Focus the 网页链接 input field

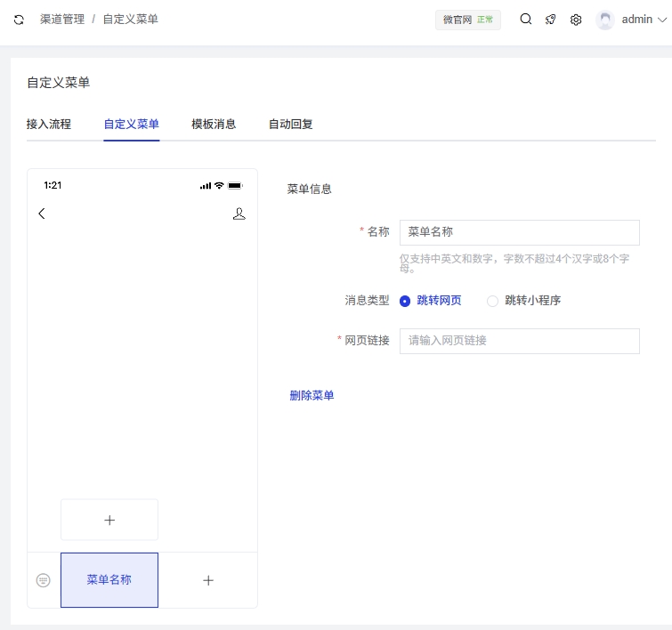519,341
